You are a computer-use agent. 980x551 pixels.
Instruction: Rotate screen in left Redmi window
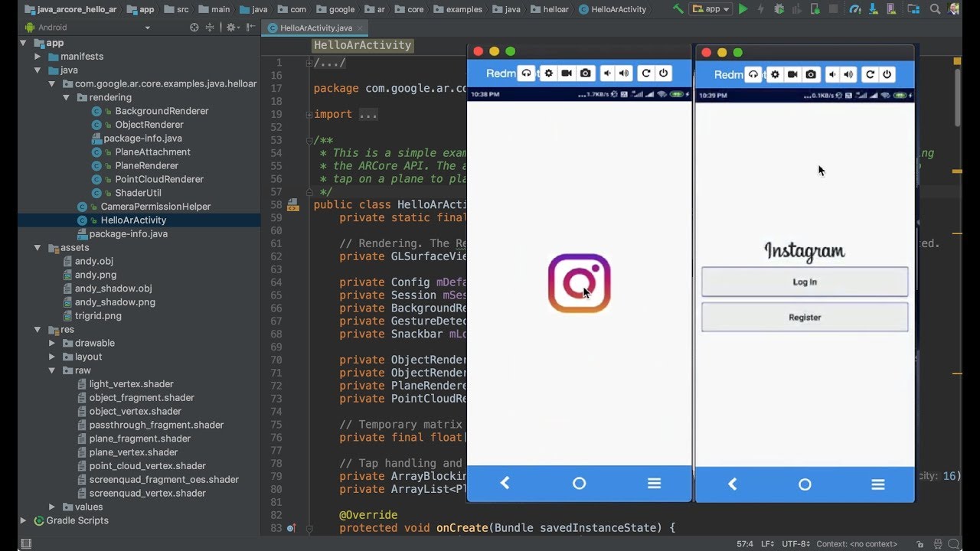pos(646,73)
